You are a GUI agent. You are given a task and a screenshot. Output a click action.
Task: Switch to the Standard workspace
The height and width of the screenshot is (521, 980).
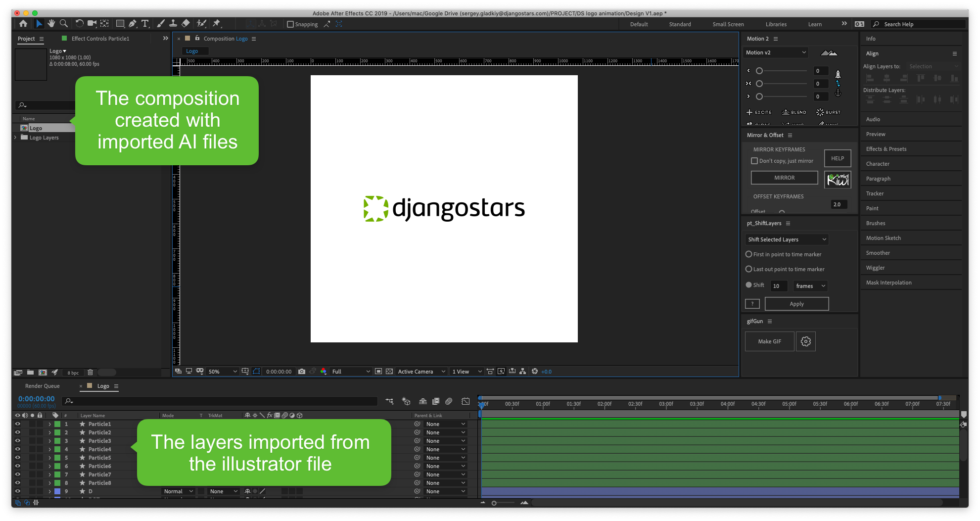click(680, 24)
